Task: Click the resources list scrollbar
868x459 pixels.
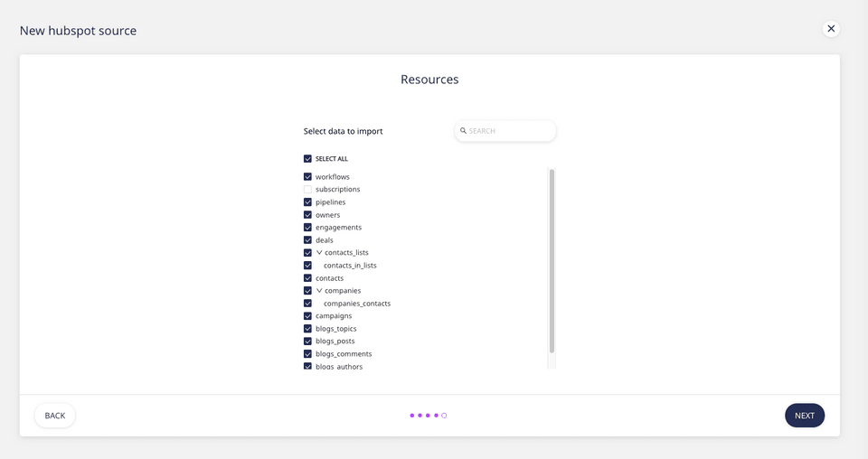Action: pyautogui.click(x=552, y=261)
